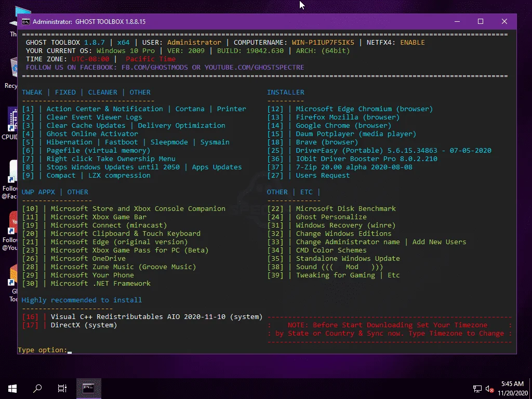The image size is (532, 399).
Task: Minimize the Ghost Toolbox window
Action: (x=457, y=22)
